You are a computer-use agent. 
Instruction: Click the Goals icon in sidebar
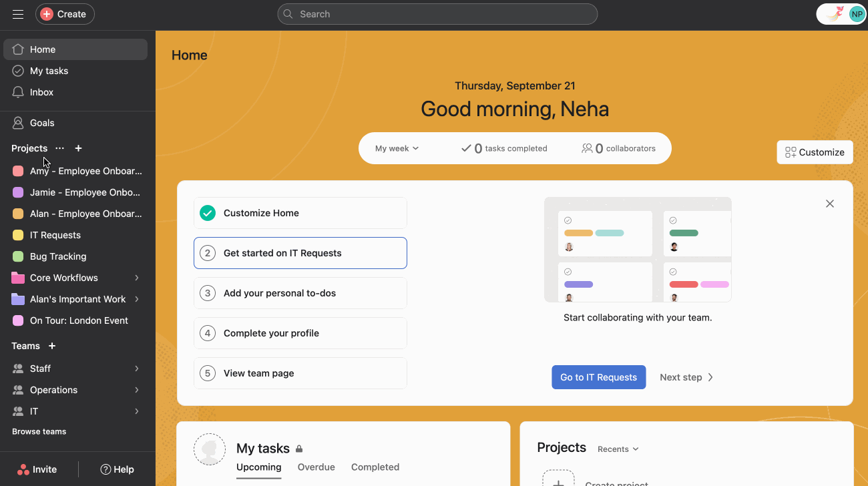[x=18, y=123]
